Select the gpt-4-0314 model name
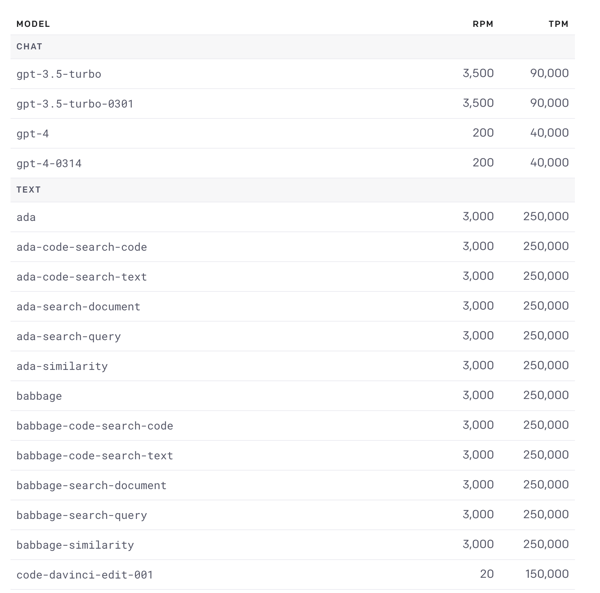Image resolution: width=600 pixels, height=593 pixels. click(x=49, y=163)
